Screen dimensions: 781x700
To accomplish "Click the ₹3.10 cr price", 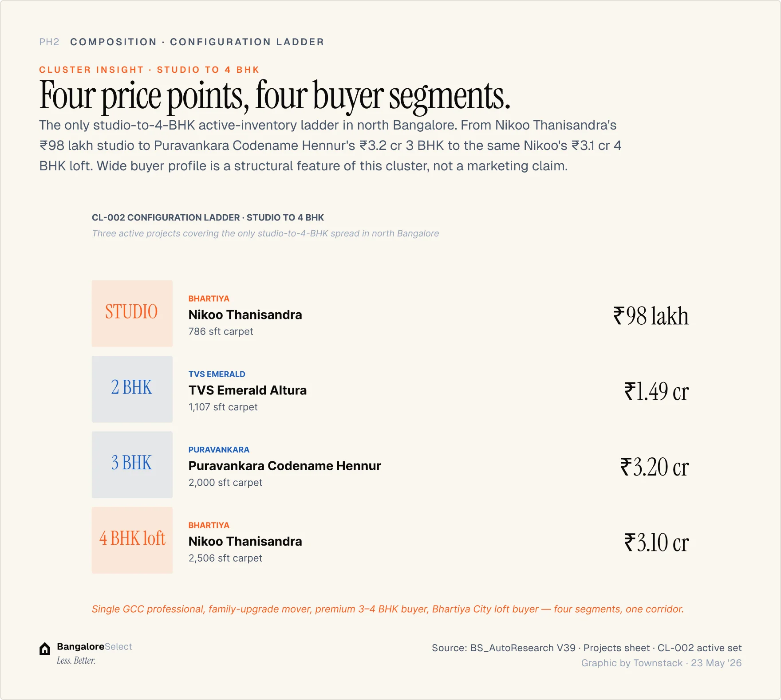I will [x=656, y=542].
